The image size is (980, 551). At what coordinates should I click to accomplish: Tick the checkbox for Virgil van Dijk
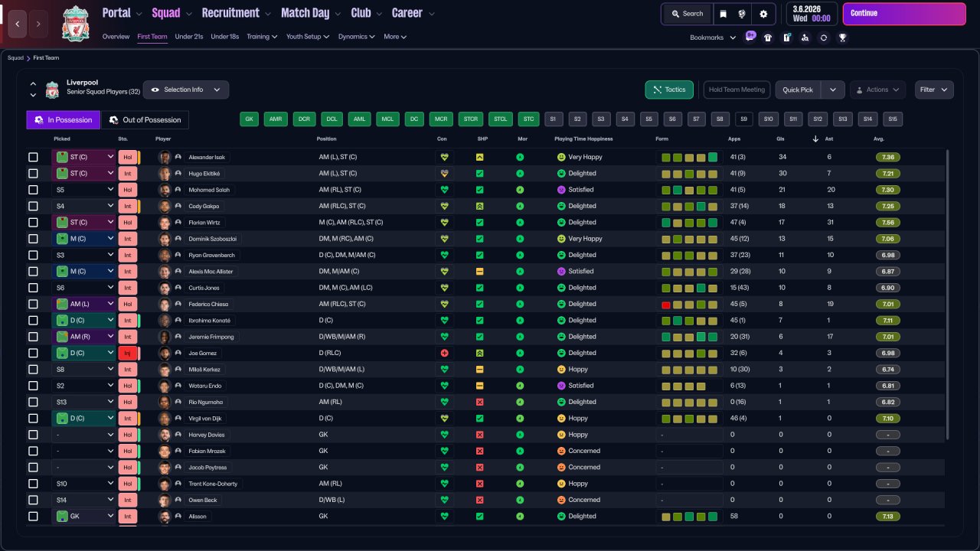tap(33, 419)
